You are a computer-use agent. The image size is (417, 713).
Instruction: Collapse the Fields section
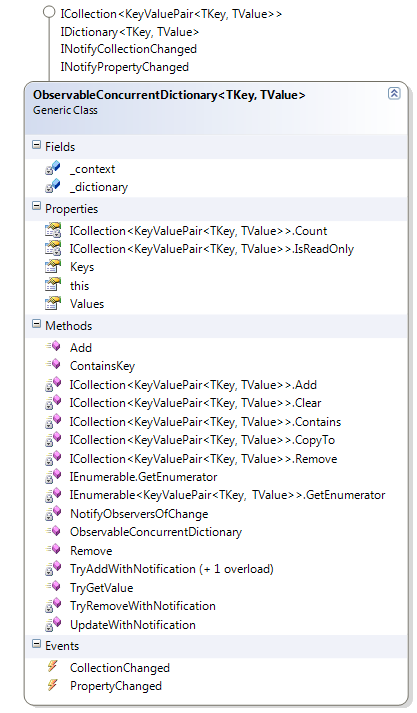[36, 146]
